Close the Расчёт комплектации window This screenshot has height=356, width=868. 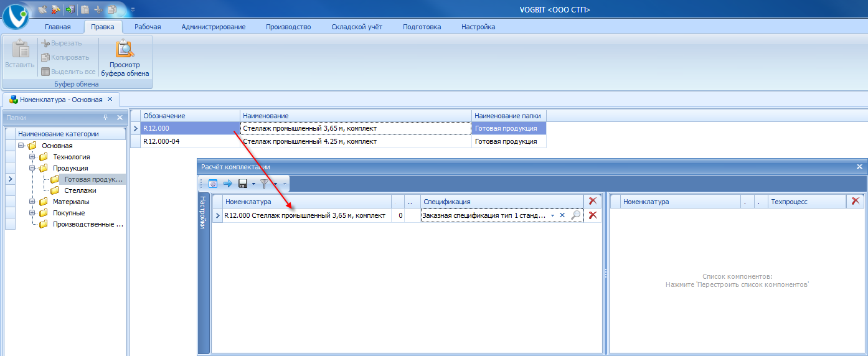(x=859, y=167)
